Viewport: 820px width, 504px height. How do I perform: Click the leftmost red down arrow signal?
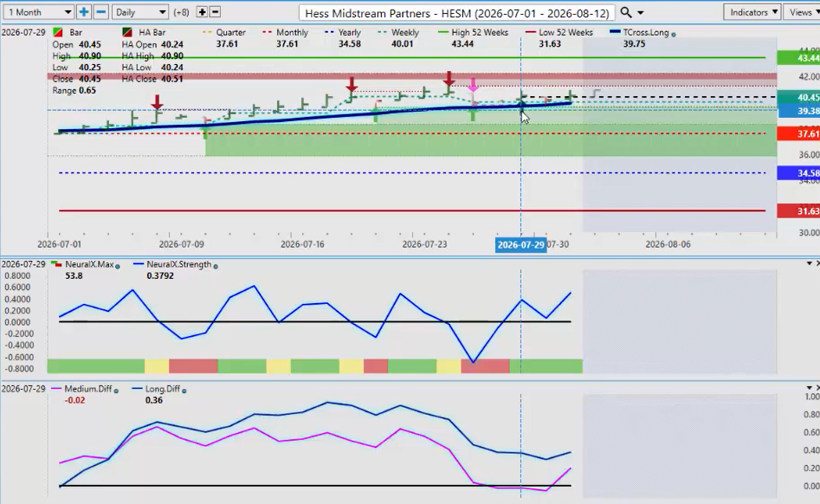click(x=157, y=102)
